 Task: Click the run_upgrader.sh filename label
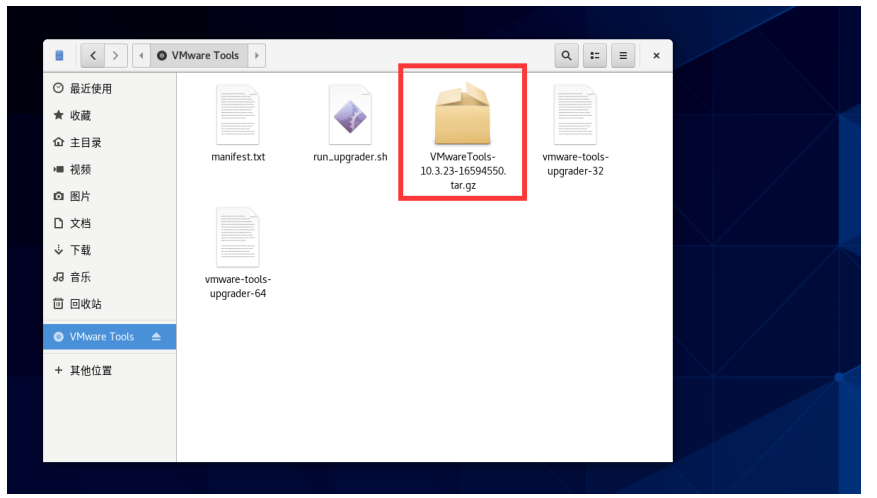[350, 157]
